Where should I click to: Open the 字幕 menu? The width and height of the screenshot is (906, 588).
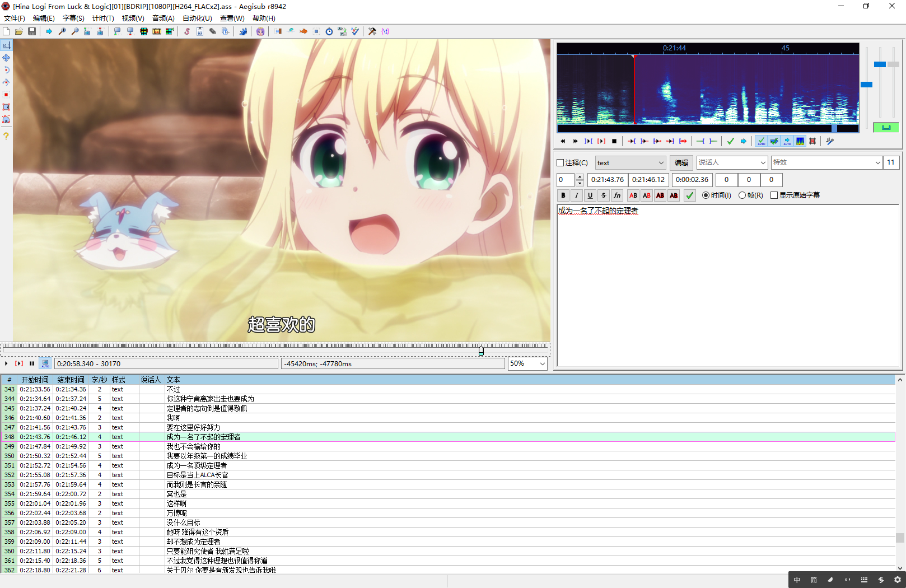73,18
